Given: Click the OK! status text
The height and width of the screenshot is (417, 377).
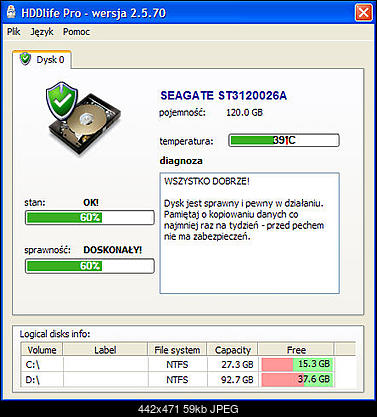Looking at the screenshot, I should 91,203.
